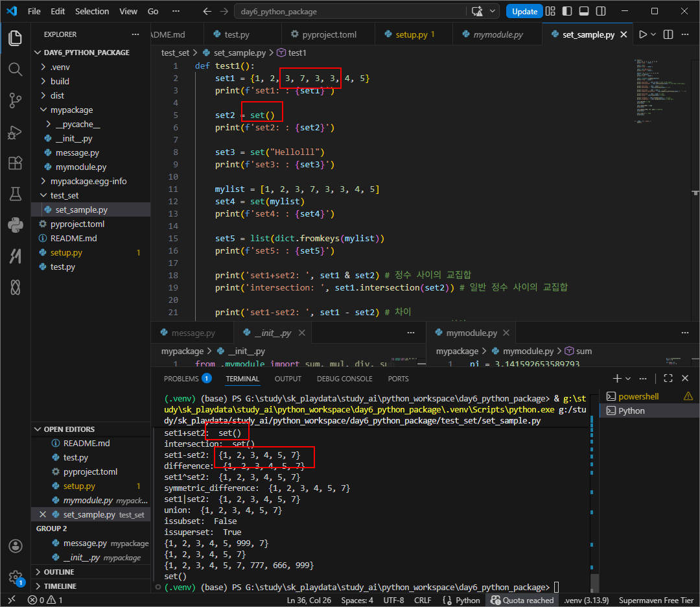Open the run button dropdown arrow
This screenshot has width=700, height=607.
653,34
